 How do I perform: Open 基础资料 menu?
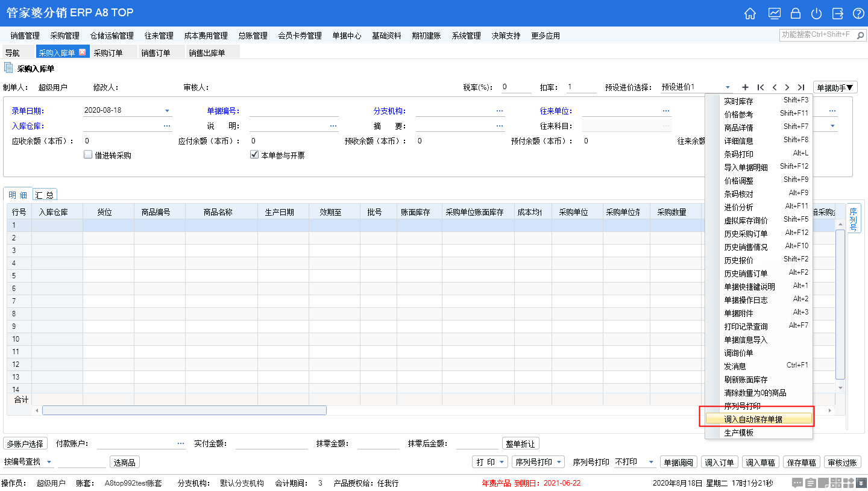pos(387,36)
